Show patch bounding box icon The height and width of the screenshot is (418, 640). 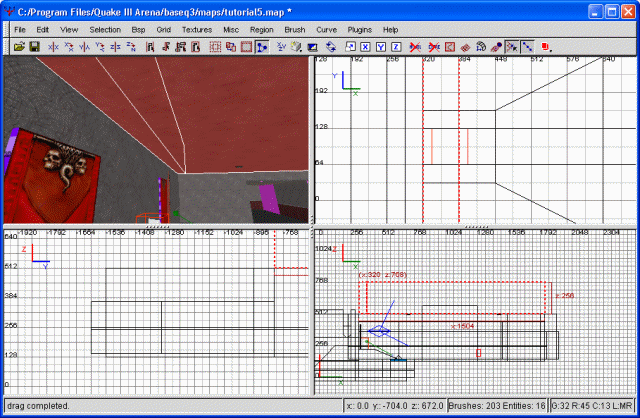[449, 47]
